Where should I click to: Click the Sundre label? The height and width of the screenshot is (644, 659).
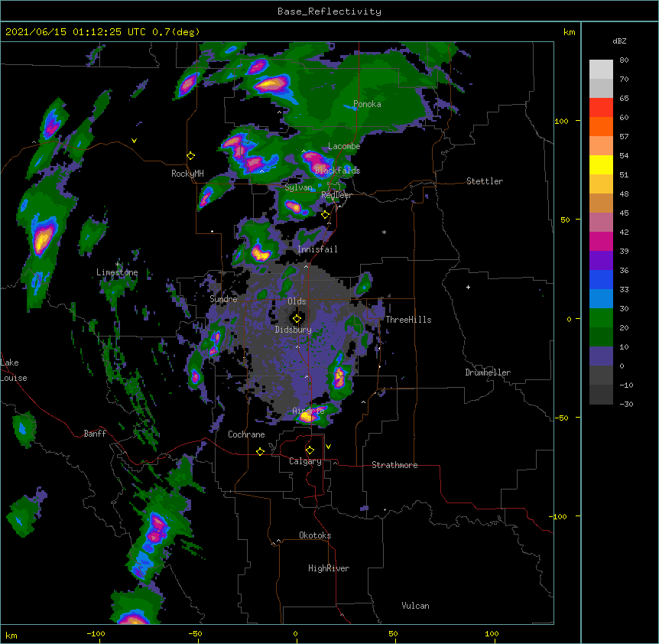[223, 299]
